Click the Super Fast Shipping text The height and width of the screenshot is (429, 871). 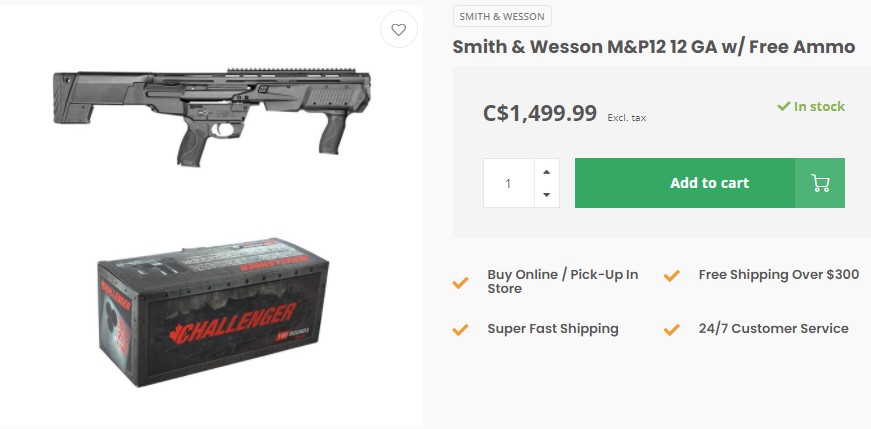click(552, 329)
